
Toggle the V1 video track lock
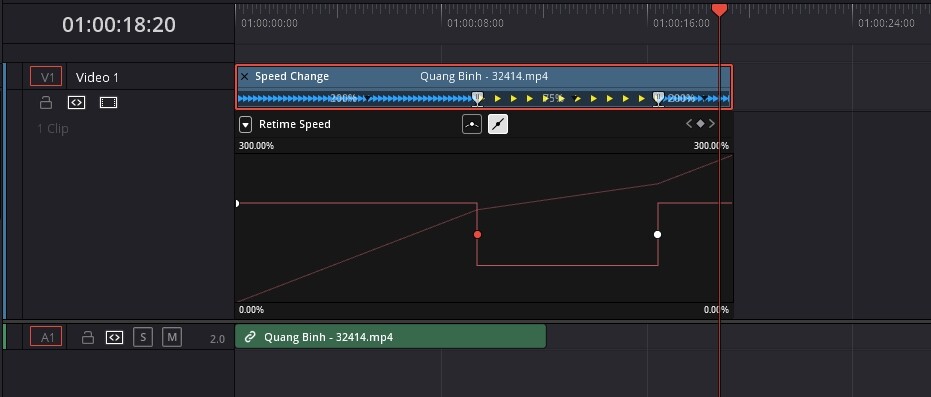(46, 103)
